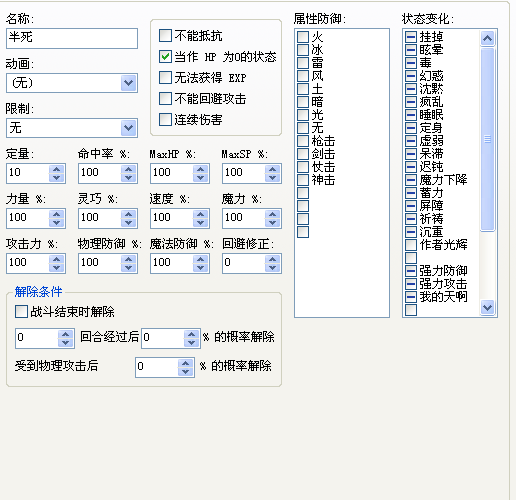Increase 受到物理攻击后 probability up arrow

click(x=186, y=363)
